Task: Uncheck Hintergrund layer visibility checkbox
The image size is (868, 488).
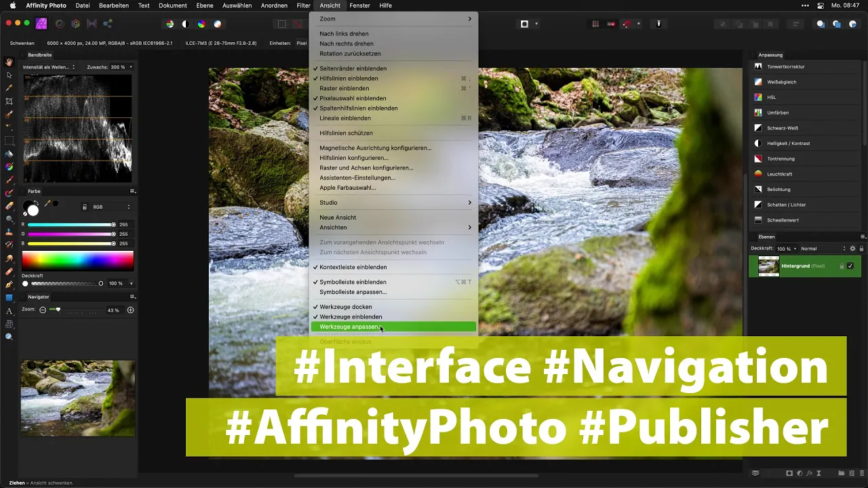Action: [x=850, y=266]
